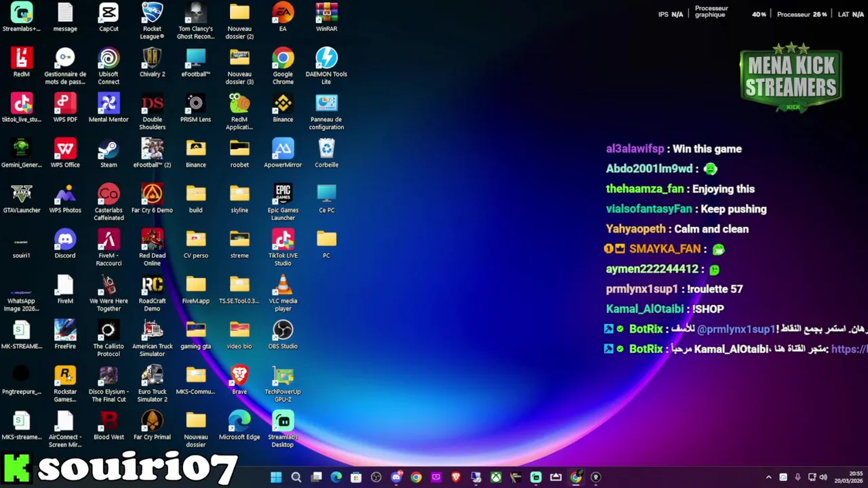The height and width of the screenshot is (488, 868).
Task: Open the roobet folder
Action: click(239, 153)
